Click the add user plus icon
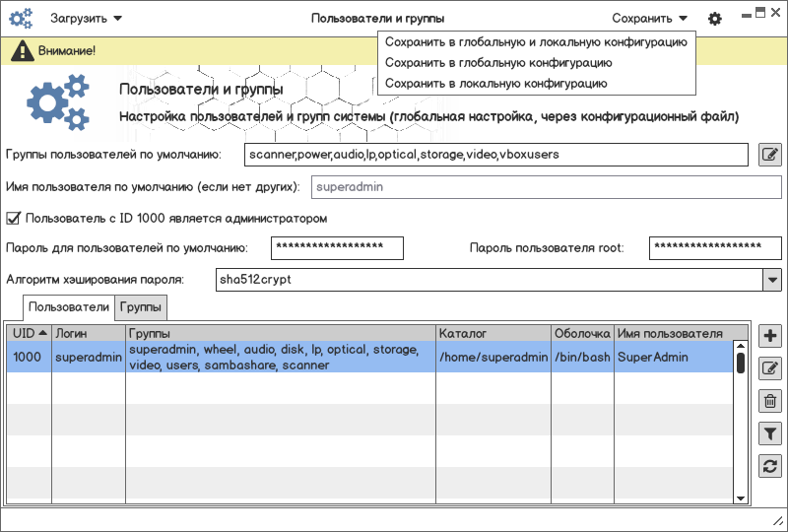788x532 pixels. tap(770, 336)
